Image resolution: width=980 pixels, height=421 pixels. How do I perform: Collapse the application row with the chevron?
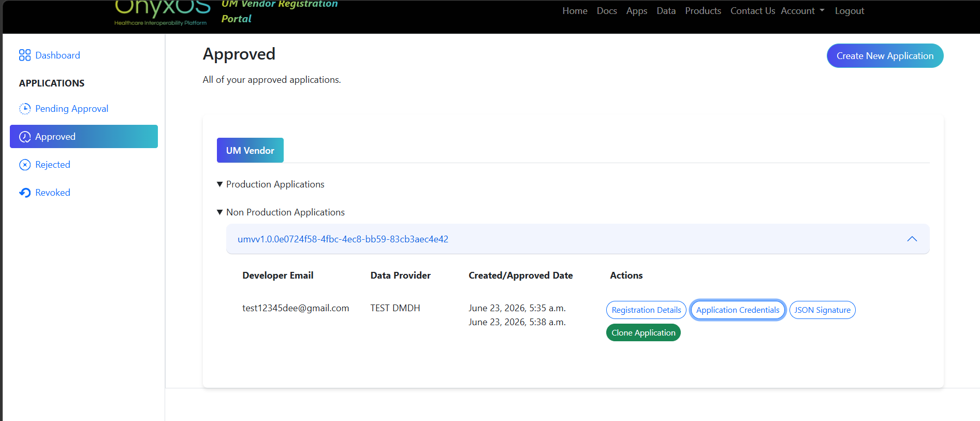coord(912,239)
